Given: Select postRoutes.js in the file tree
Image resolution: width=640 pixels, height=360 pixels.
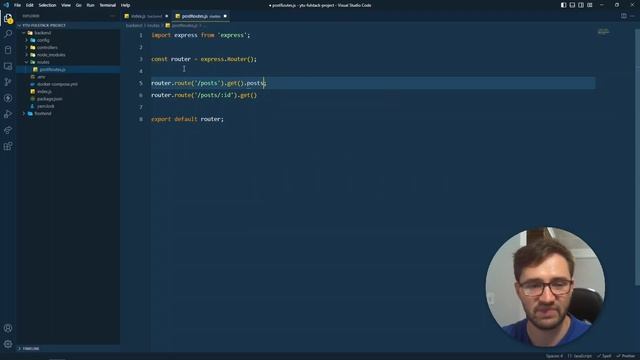Looking at the screenshot, I should (52, 69).
